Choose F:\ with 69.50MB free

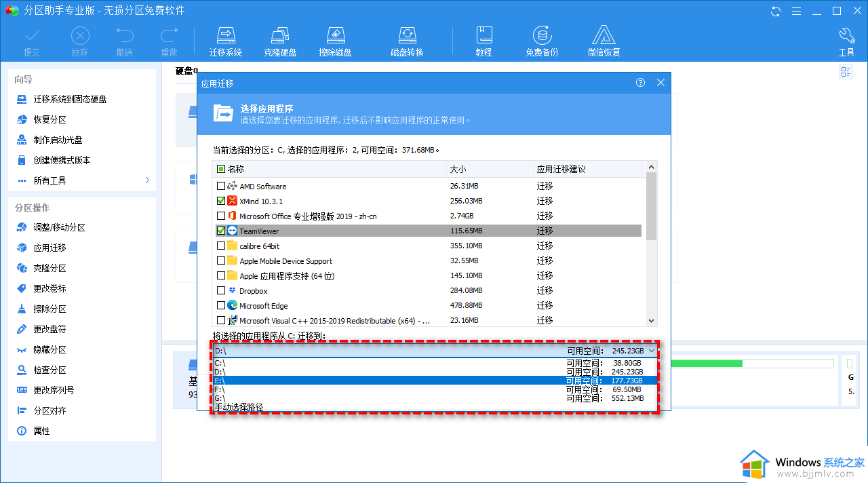435,389
